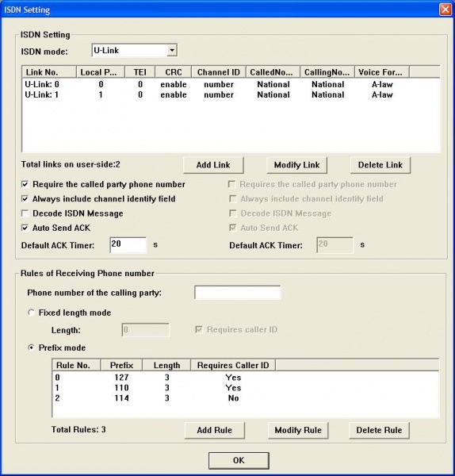This screenshot has height=476, width=455.
Task: Toggle the Auto Send ACK checkbox
Action: pyautogui.click(x=25, y=228)
